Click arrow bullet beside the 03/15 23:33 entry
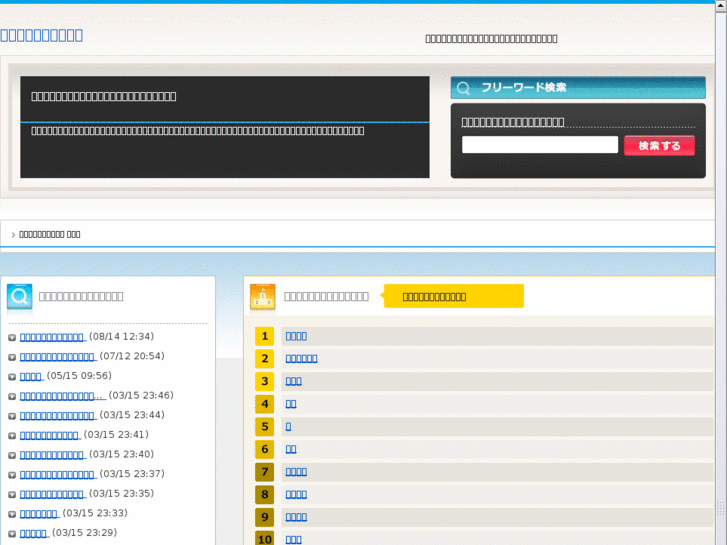The image size is (727, 545). (12, 514)
